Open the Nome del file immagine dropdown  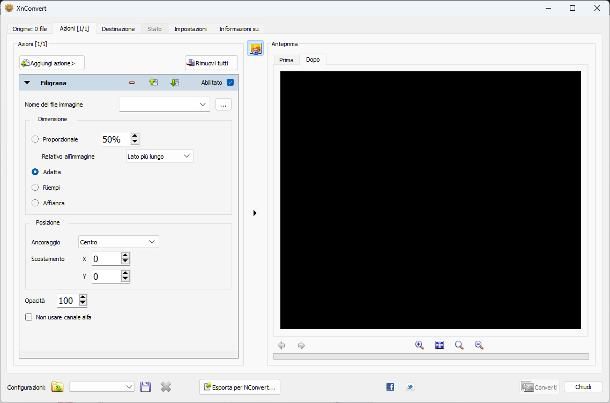point(164,104)
